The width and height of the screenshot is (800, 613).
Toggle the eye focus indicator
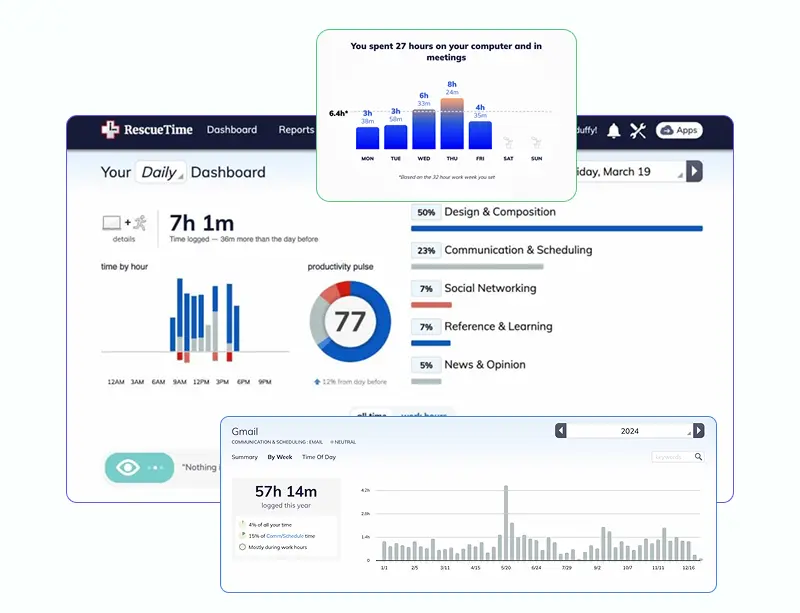click(128, 467)
